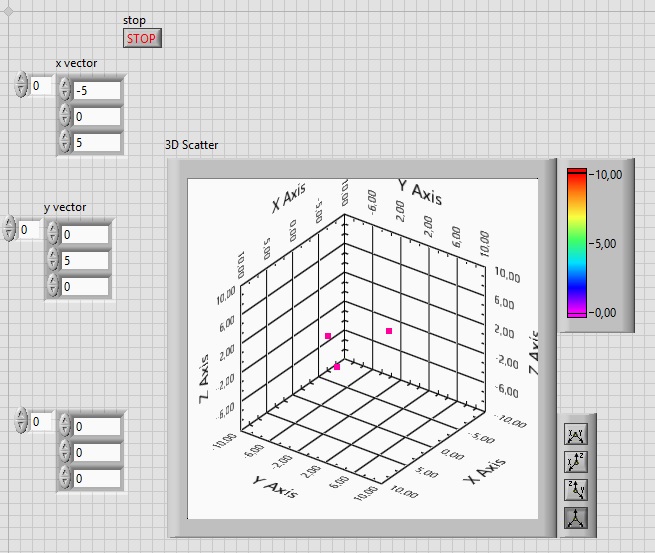Click the y vector array index stepper

pyautogui.click(x=9, y=229)
